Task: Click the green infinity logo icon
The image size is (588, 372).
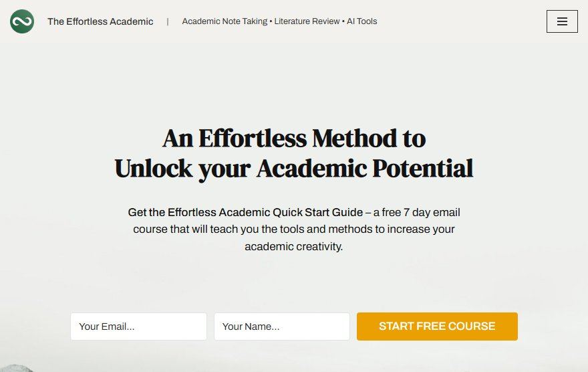Action: point(22,21)
